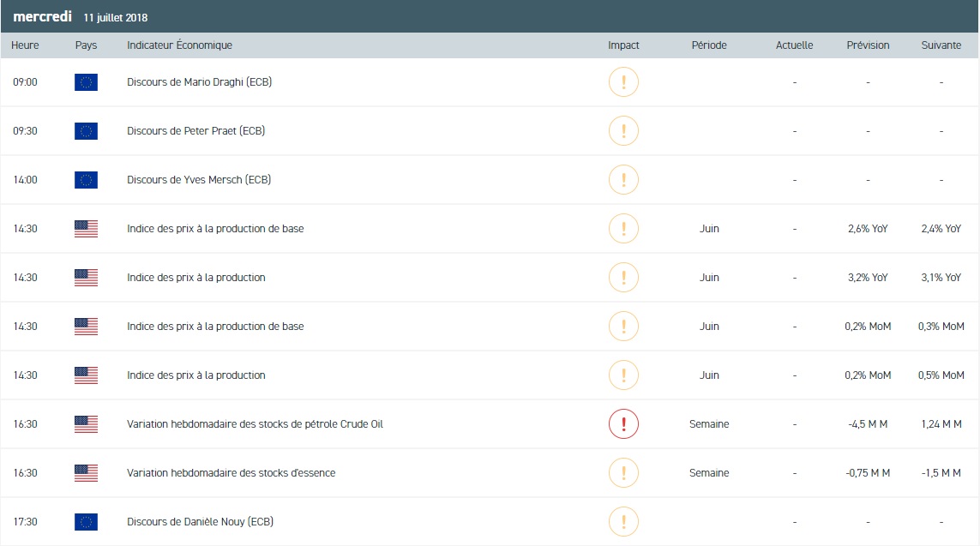Click the red high-impact icon for Crude Oil
The height and width of the screenshot is (546, 980).
[x=623, y=424]
